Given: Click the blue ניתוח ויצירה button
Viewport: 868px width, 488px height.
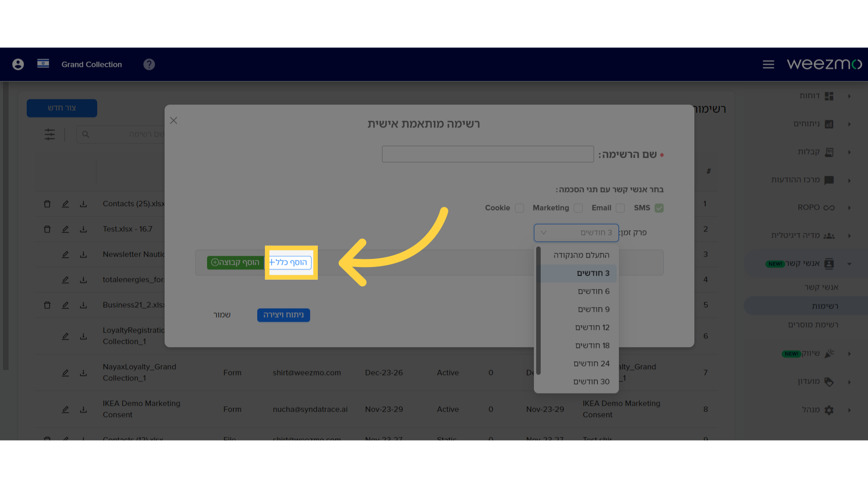Looking at the screenshot, I should (x=283, y=315).
